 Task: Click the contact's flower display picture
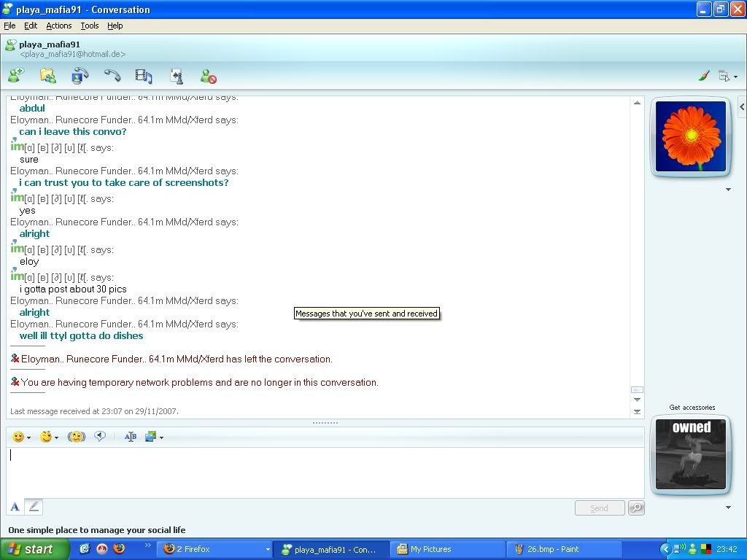tap(690, 136)
